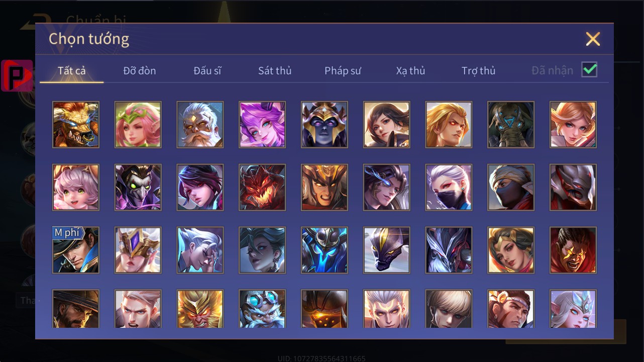The width and height of the screenshot is (644, 362).
Task: Pick the elephant-masked hero portrait
Action: [x=511, y=125]
